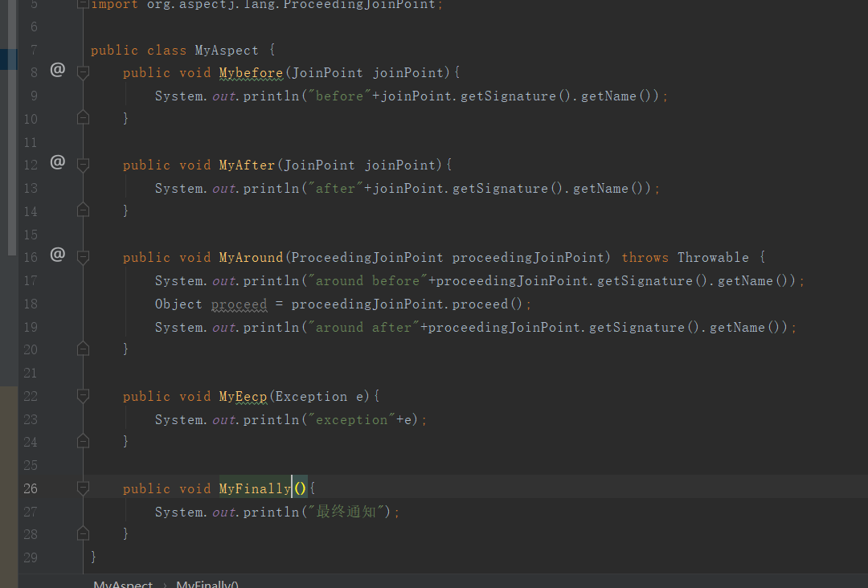
Task: Fold the MyAround method at line 16
Action: [83, 257]
